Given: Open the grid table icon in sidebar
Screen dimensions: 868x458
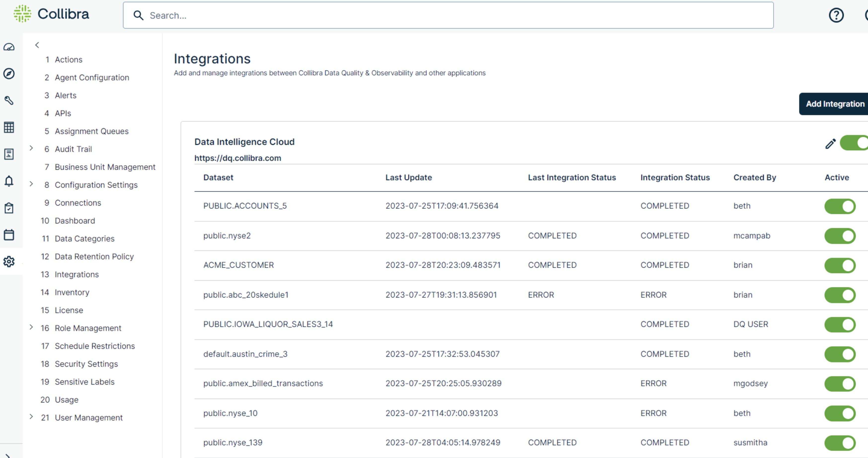Looking at the screenshot, I should click(9, 128).
